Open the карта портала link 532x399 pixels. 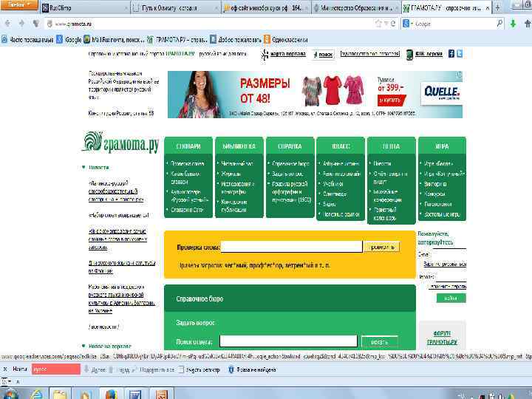(x=287, y=54)
